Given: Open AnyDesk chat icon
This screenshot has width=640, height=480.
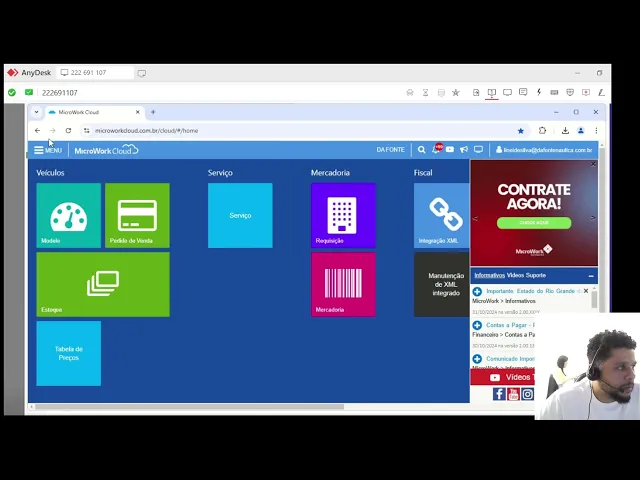Looking at the screenshot, I should point(523,92).
